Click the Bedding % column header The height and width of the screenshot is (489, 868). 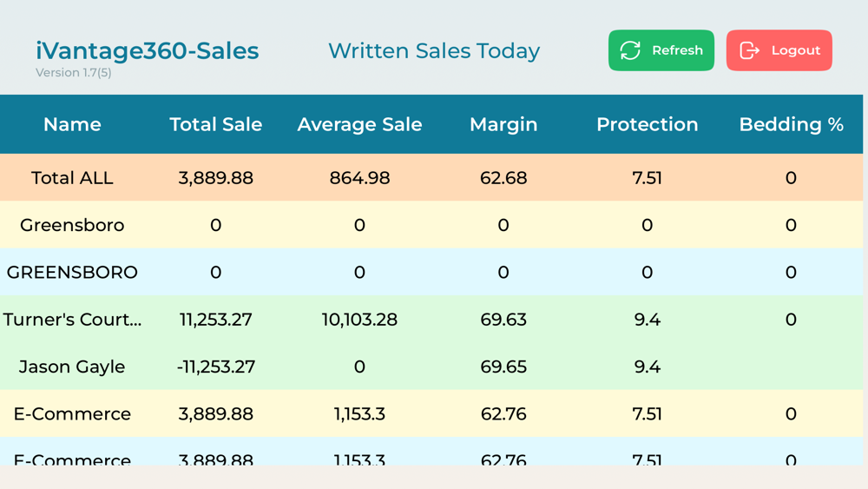coord(791,124)
